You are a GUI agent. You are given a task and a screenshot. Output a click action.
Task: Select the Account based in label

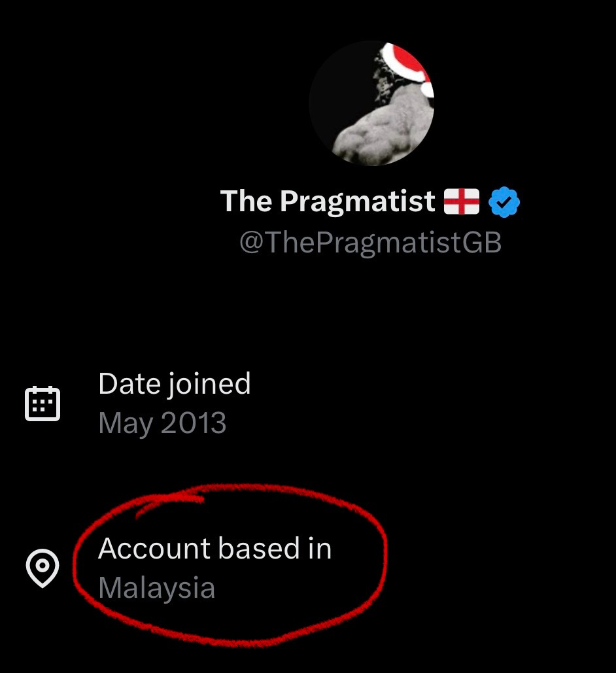[x=215, y=548]
